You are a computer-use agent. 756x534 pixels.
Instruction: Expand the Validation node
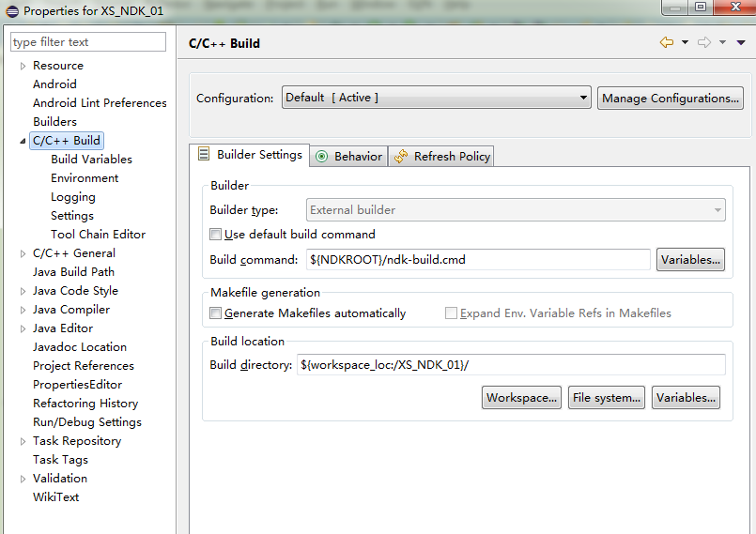coord(23,479)
